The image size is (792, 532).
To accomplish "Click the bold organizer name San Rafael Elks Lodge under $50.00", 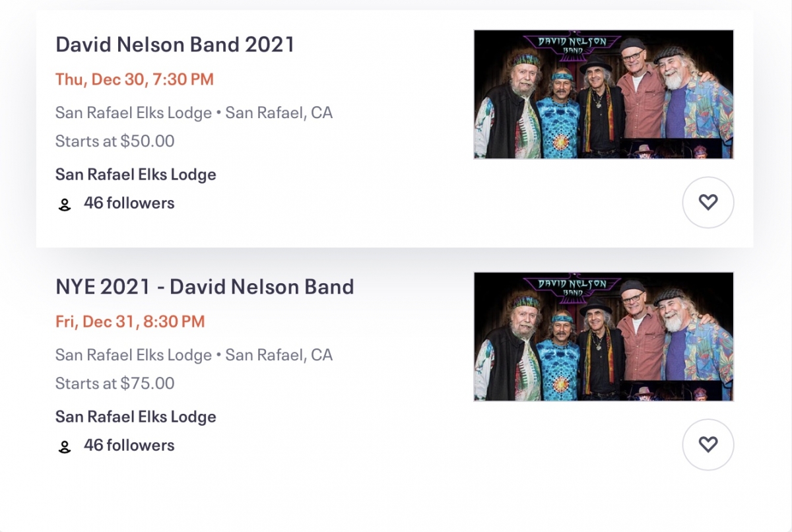I will (136, 175).
